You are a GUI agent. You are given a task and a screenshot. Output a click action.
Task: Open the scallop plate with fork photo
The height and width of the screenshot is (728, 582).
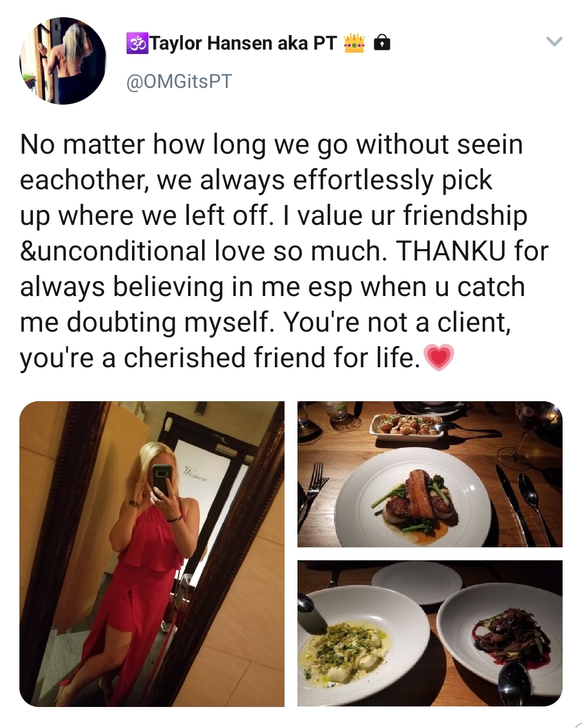pos(429,474)
